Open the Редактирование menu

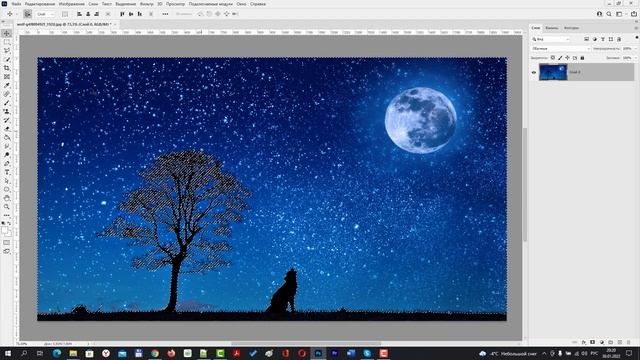[40, 4]
